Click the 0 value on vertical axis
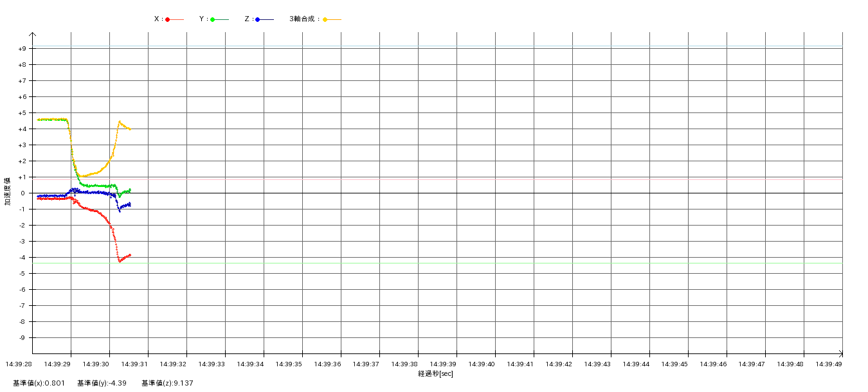The height and width of the screenshot is (392, 868). [x=22, y=193]
